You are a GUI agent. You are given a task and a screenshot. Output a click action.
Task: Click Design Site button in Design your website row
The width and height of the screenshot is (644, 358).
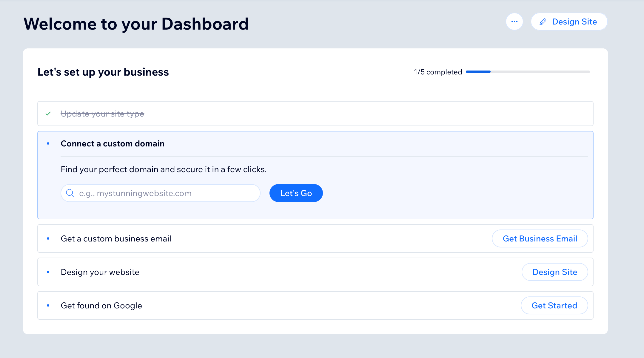click(555, 272)
